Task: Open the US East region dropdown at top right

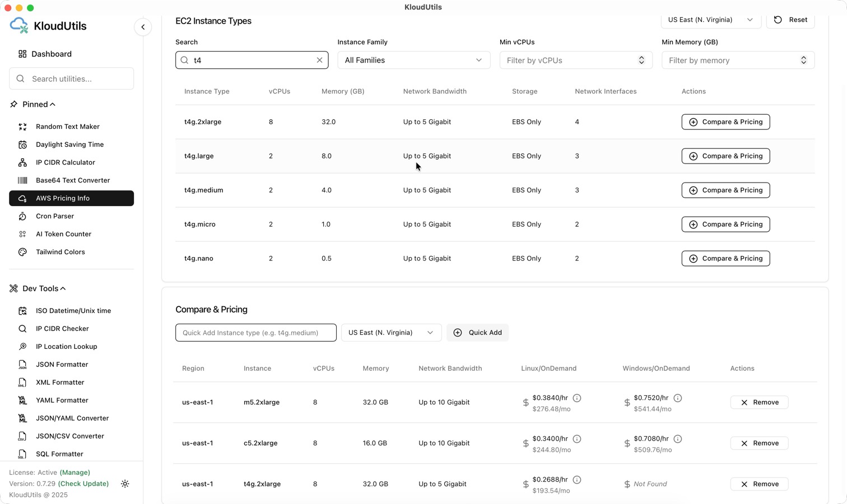Action: click(710, 20)
